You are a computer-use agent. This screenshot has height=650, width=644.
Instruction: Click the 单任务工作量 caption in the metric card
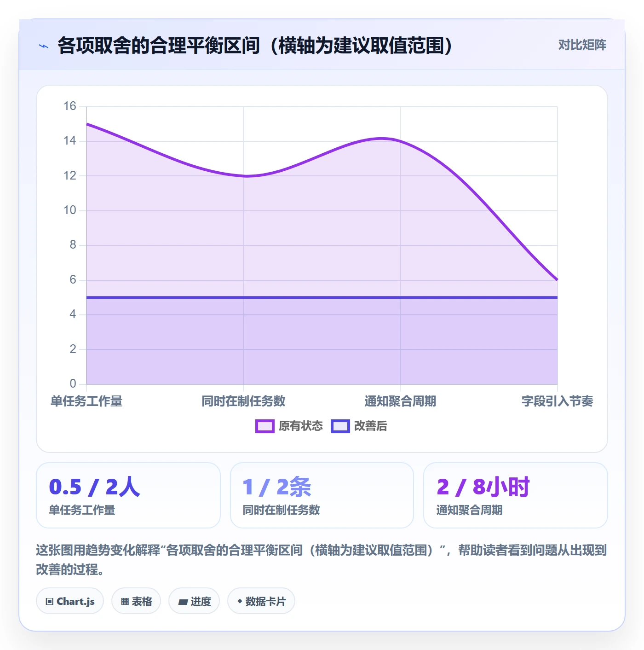82,510
